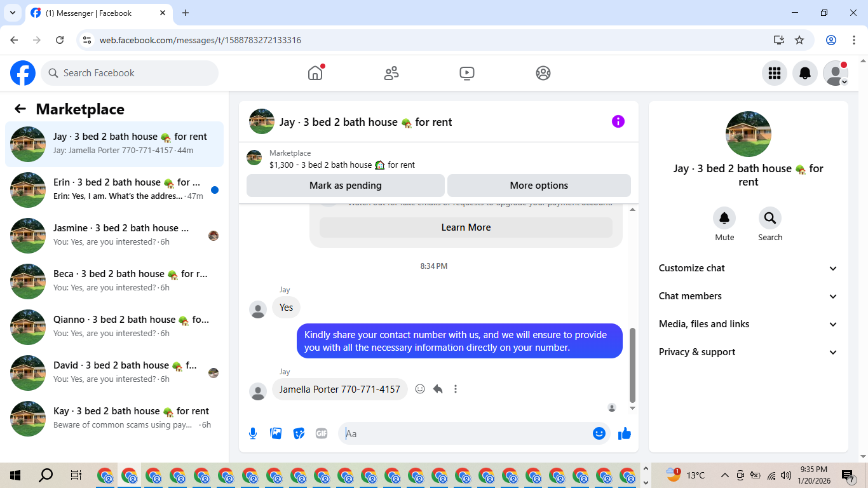Expand the Chat members section
Screen dimensions: 868x488
[749, 296]
